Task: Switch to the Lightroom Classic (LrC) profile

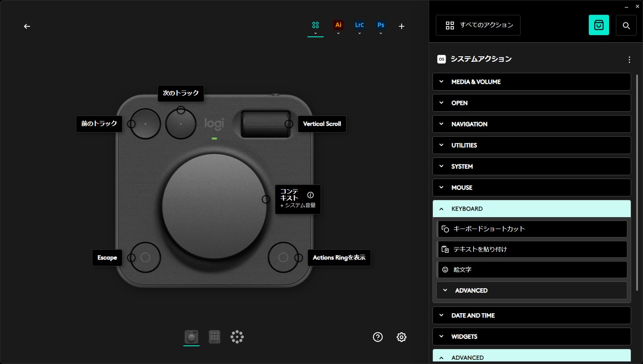Action: coord(359,25)
